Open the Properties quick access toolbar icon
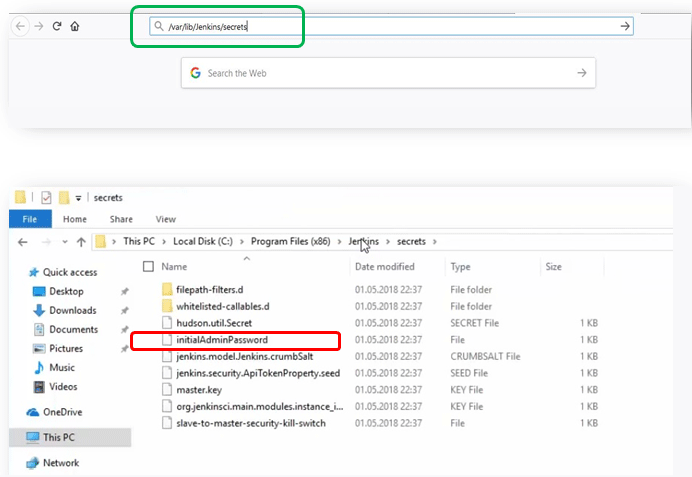Viewport: 692px width, 477px height. tap(46, 198)
